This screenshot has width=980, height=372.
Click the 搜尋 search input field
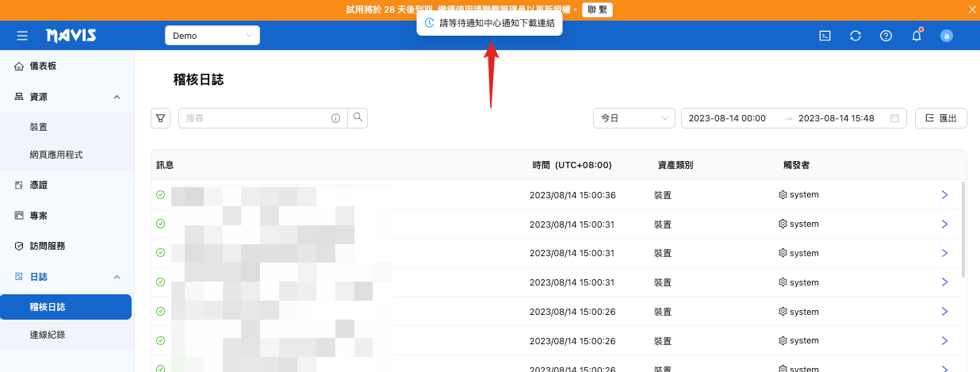254,118
